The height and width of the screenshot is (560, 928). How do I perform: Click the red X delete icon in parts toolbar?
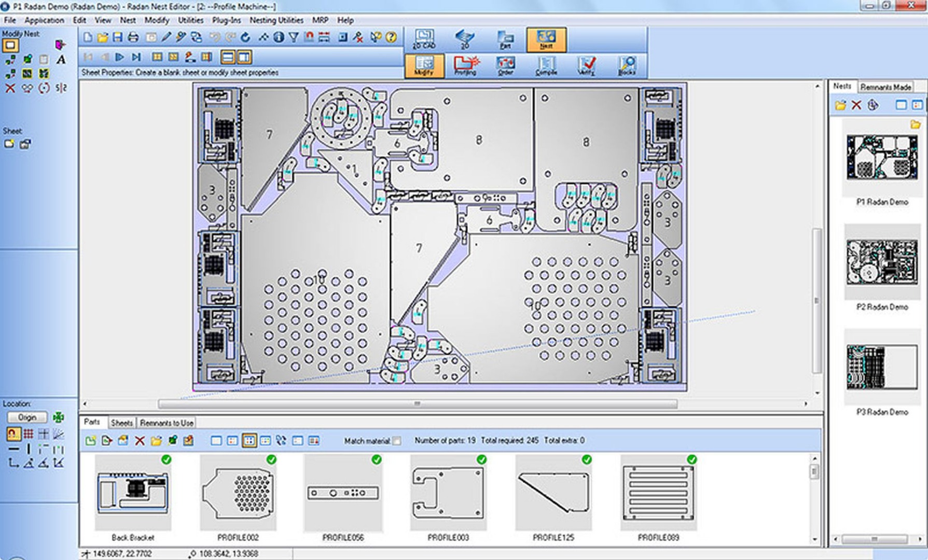[140, 441]
